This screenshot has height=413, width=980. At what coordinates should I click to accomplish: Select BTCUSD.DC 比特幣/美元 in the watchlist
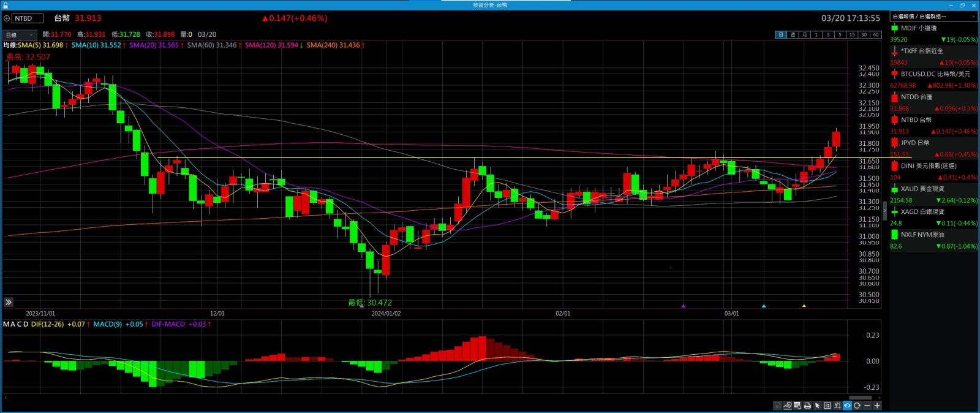(x=934, y=80)
